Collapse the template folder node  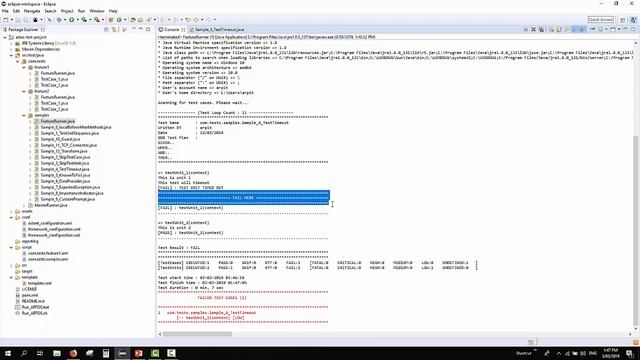11,277
